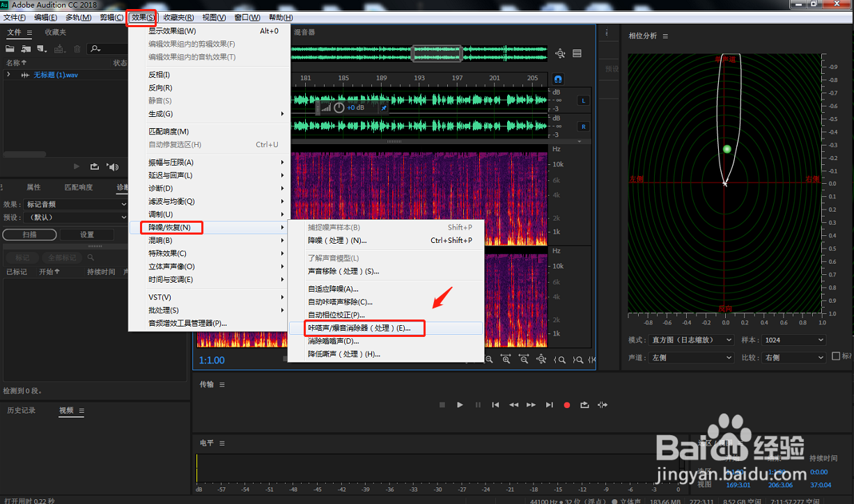This screenshot has width=854, height=504.
Task: Click the Loop Playback icon in transport bar
Action: pos(584,404)
